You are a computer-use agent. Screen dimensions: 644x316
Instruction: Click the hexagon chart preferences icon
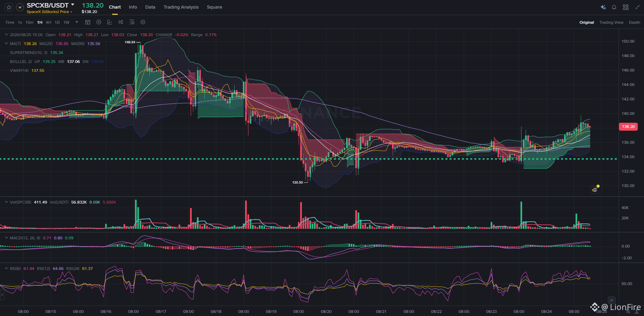coord(143,22)
